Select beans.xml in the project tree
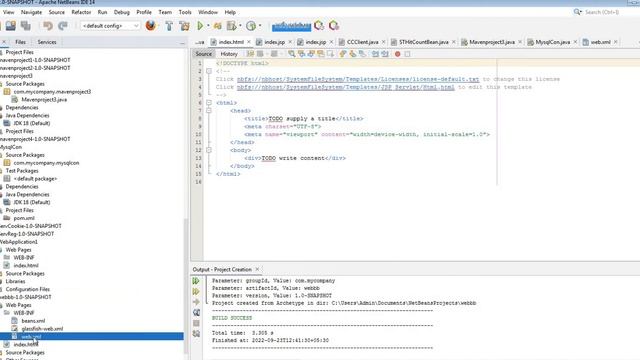This screenshot has height=360, width=640. click(x=33, y=321)
